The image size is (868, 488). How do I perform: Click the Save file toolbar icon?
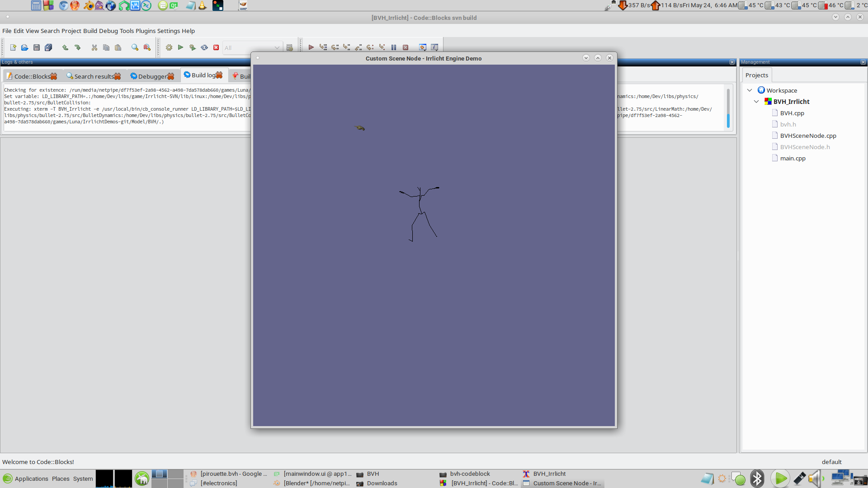click(x=37, y=47)
